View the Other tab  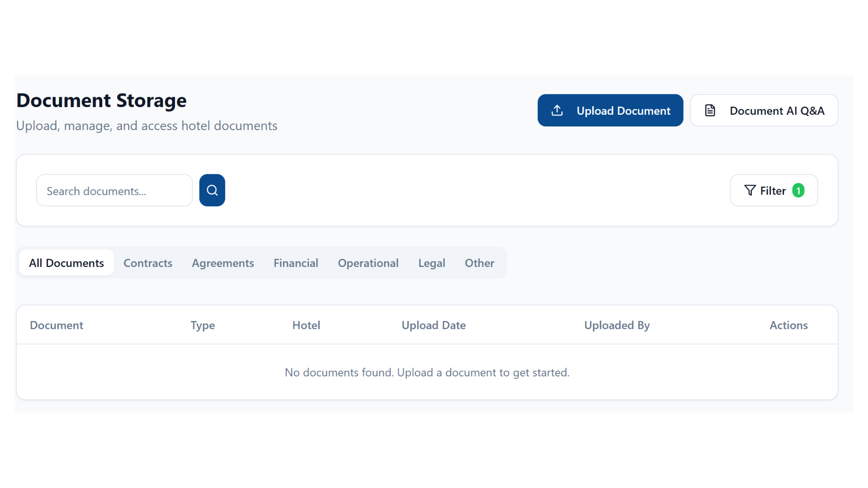pos(479,263)
